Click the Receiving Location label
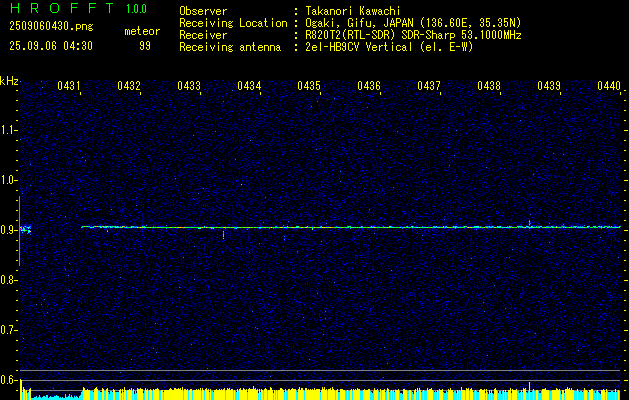The width and height of the screenshot is (629, 400). (233, 23)
